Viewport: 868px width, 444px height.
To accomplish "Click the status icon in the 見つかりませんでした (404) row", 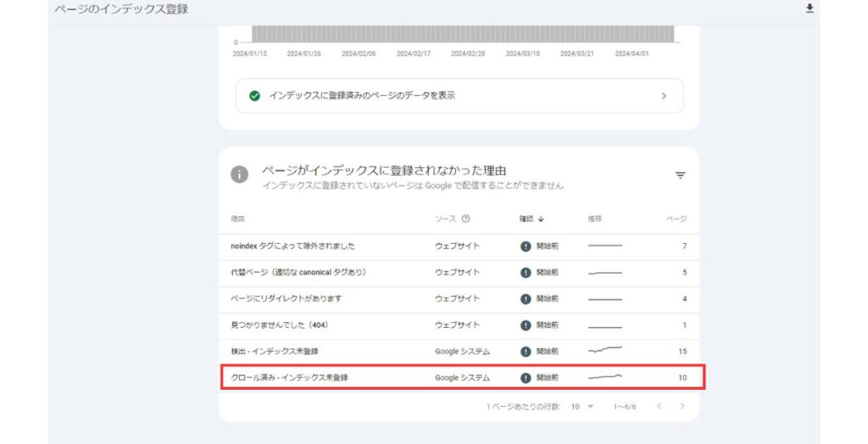I will click(x=526, y=325).
